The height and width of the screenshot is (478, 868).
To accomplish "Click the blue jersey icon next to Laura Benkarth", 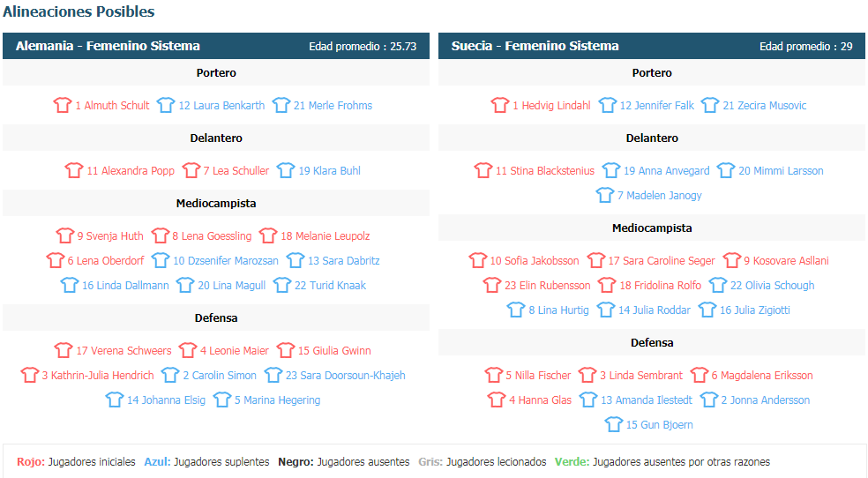I will (166, 105).
